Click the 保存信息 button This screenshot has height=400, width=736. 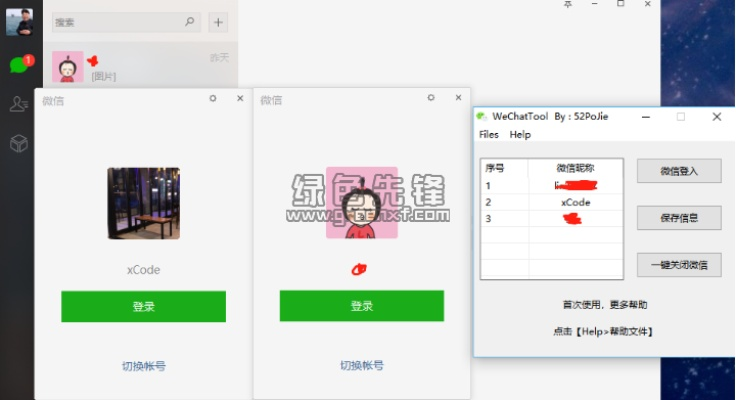[678, 218]
